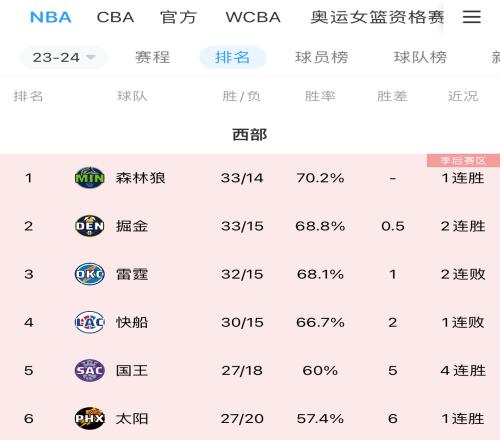500x440 pixels.
Task: Click the Timberwolves MIN team logo
Action: coord(90,178)
